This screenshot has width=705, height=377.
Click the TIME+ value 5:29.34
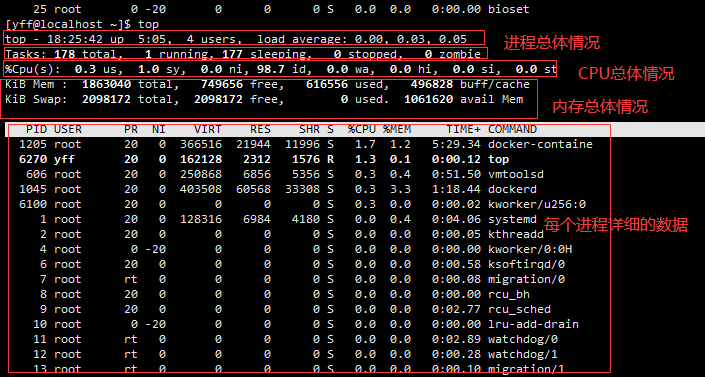pyautogui.click(x=456, y=144)
